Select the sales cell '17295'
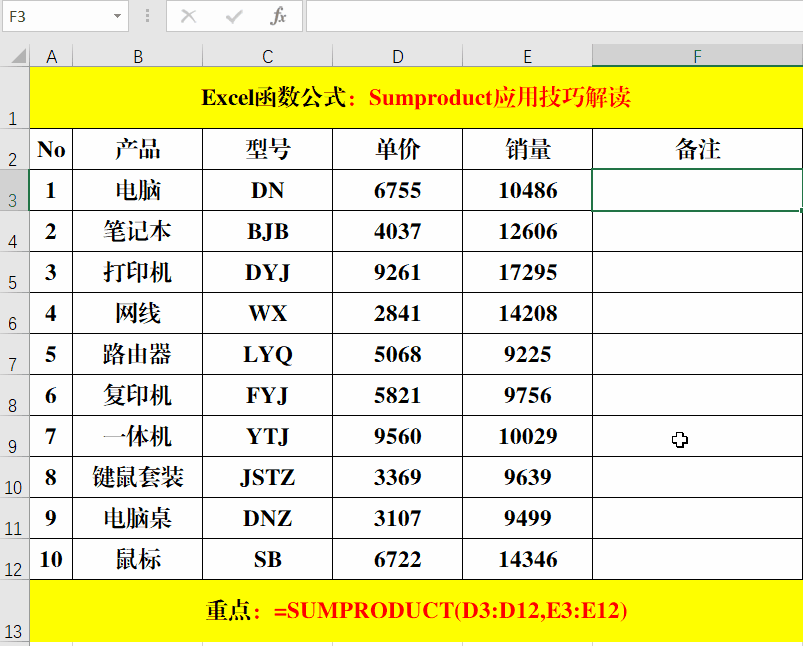Viewport: 803px width, 646px height. pyautogui.click(x=527, y=272)
